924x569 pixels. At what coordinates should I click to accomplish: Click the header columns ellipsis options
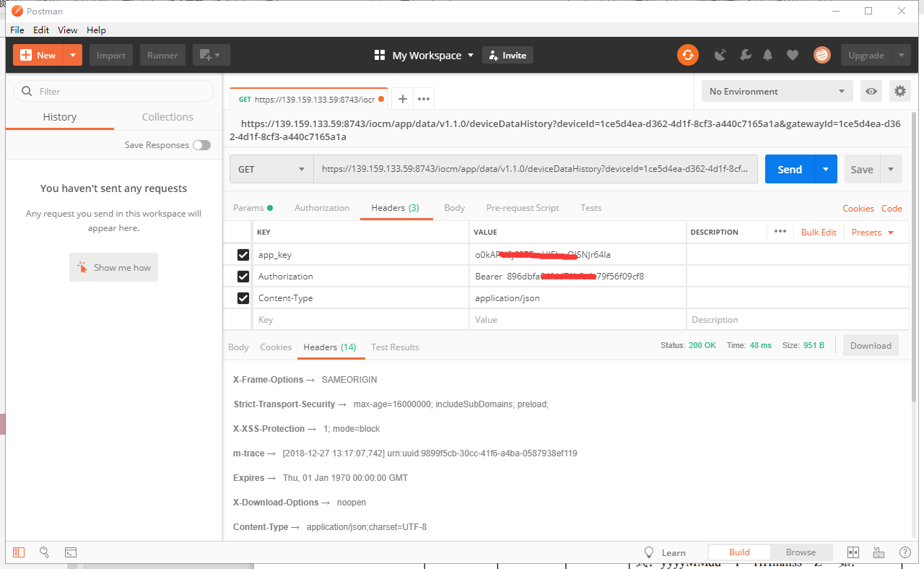(780, 232)
